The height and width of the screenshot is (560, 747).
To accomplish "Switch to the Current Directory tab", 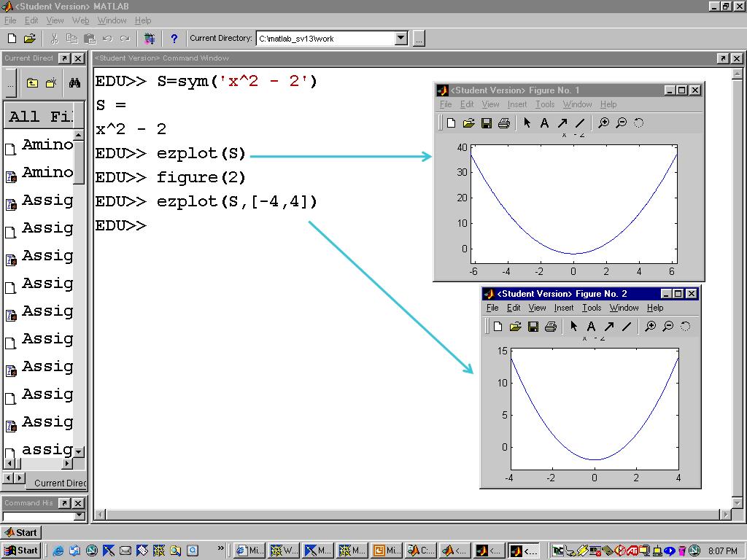I will 57,483.
